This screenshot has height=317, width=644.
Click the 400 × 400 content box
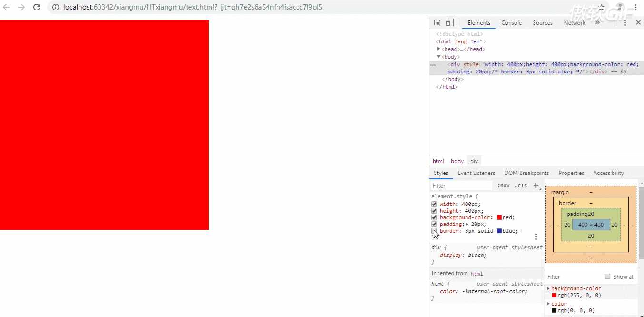(x=591, y=225)
